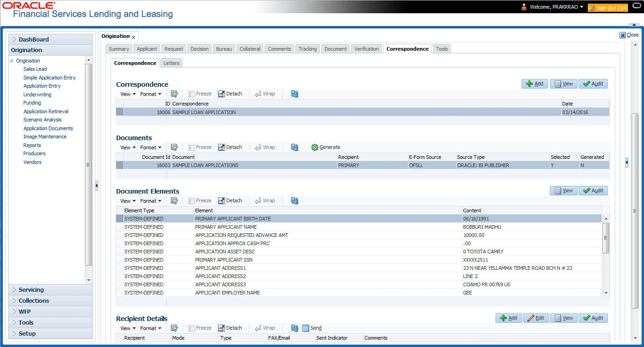Refresh the Documents table

coord(294,147)
